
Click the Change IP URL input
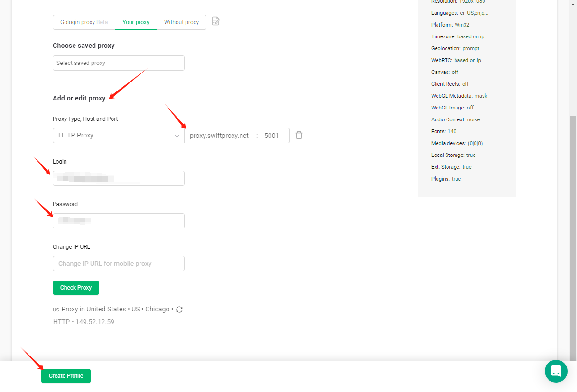click(x=118, y=264)
